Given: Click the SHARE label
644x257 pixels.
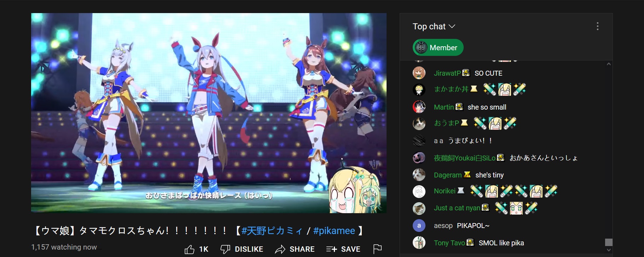Looking at the screenshot, I should tap(302, 249).
